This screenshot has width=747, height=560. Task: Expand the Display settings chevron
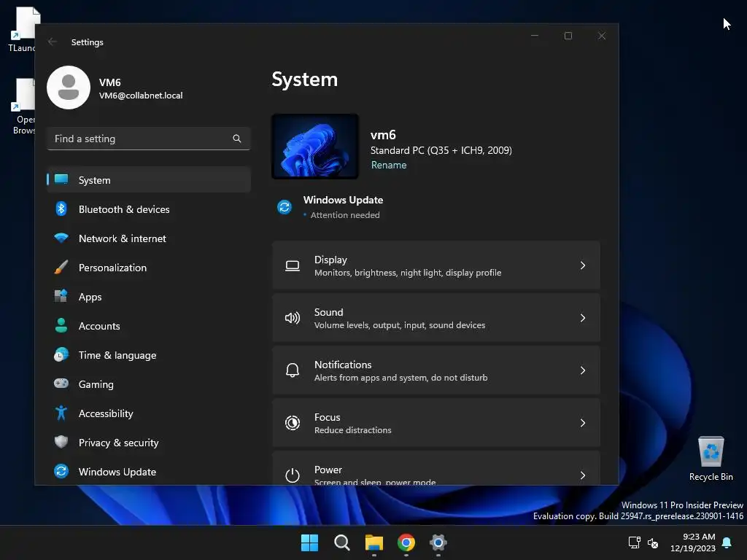pos(583,265)
